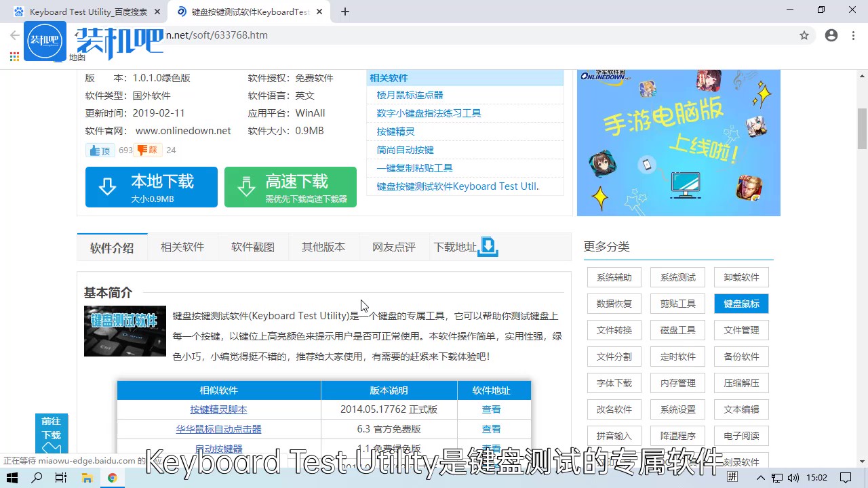868x488 pixels.
Task: Select the 软件截图 tab
Action: pyautogui.click(x=253, y=247)
